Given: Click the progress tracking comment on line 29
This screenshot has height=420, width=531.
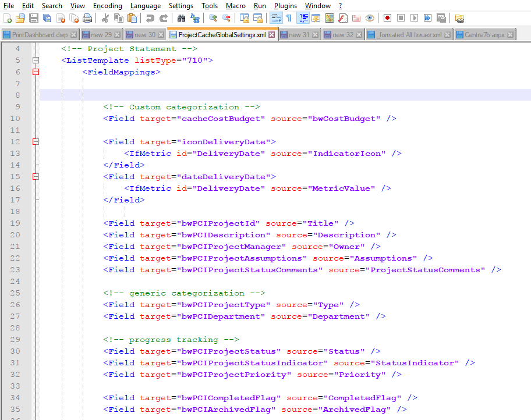Looking at the screenshot, I should click(171, 340).
